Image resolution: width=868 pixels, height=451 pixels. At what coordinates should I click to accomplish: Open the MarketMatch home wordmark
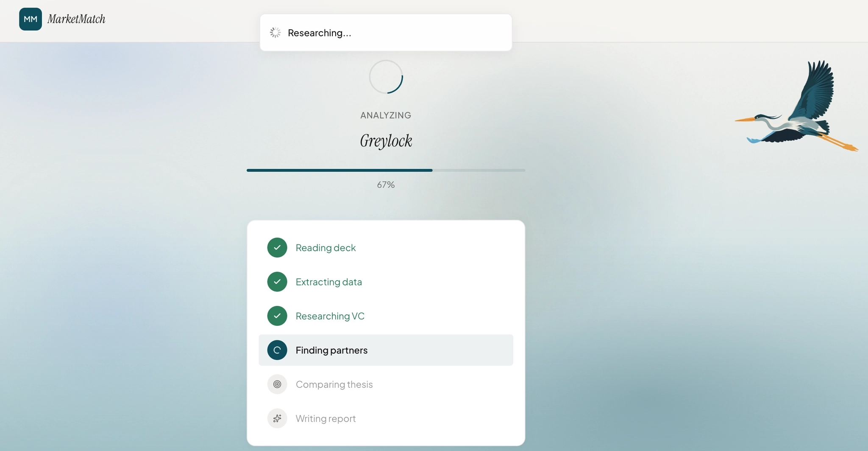click(x=76, y=19)
